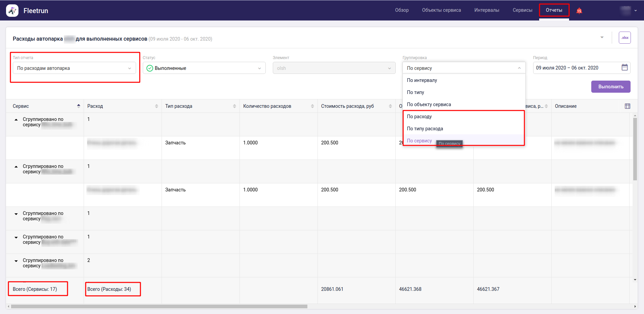Open the notifications bell with badge 15
The height and width of the screenshot is (314, 644).
(579, 11)
